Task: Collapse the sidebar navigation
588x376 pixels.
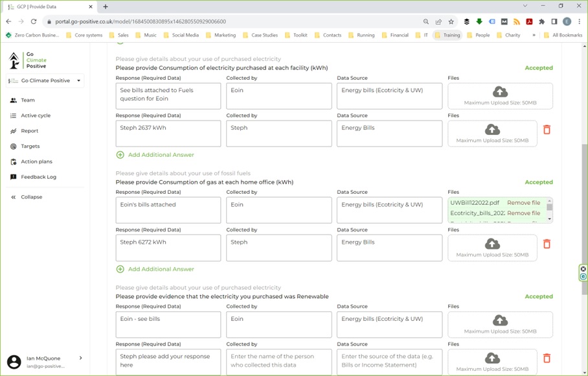Action: coord(27,197)
